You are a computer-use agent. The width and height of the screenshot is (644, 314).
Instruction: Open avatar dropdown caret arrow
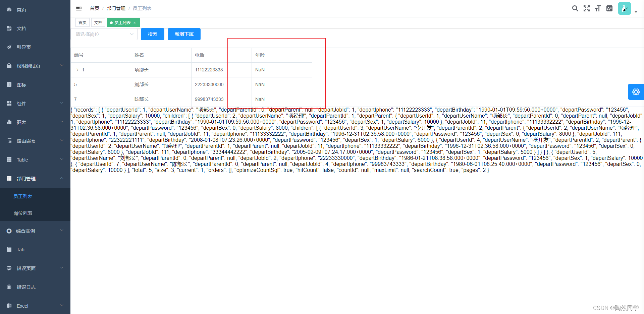tap(636, 12)
